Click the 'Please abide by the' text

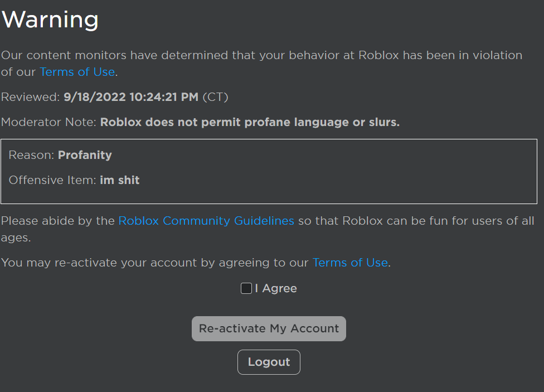point(58,221)
